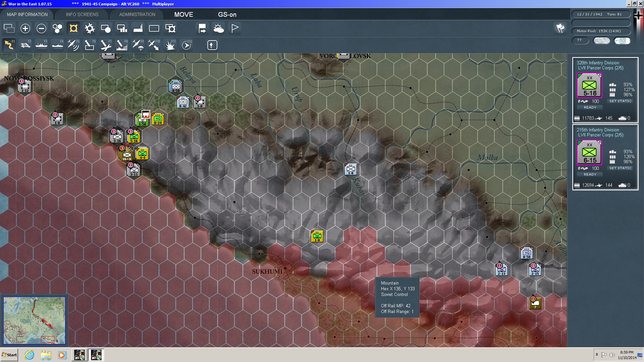The width and height of the screenshot is (644, 362).
Task: Open the MAP INFORMATION tab
Action: pos(27,14)
